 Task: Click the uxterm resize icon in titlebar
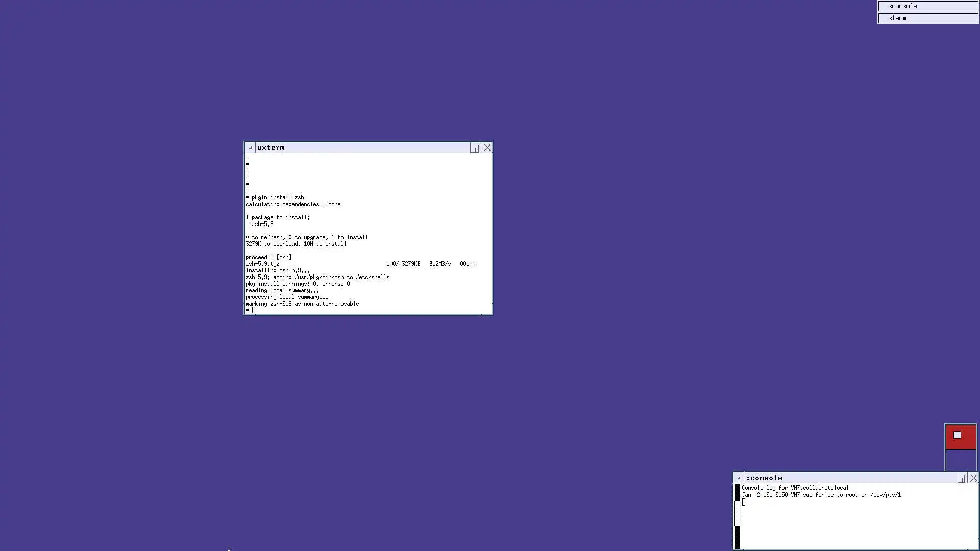[476, 148]
